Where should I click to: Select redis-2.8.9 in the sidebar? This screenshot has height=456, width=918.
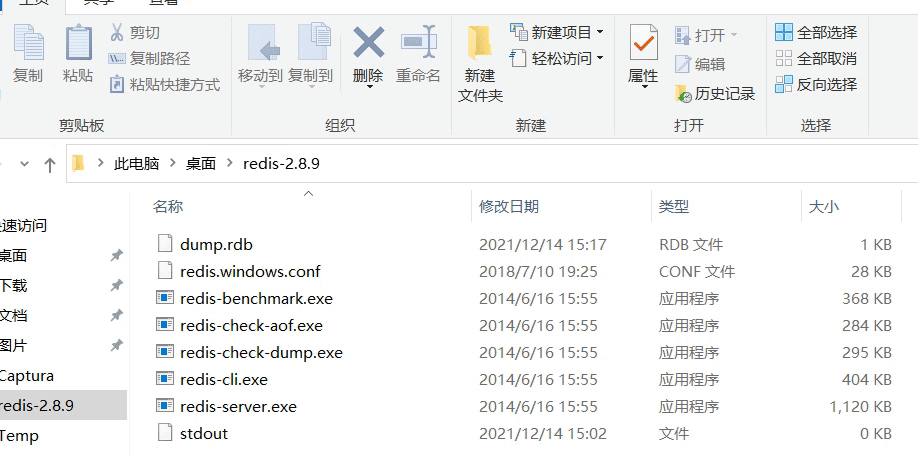click(x=63, y=406)
